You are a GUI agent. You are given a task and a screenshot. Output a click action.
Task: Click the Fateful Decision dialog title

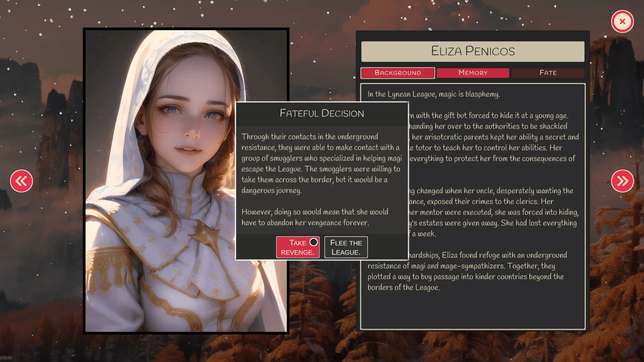pos(322,113)
